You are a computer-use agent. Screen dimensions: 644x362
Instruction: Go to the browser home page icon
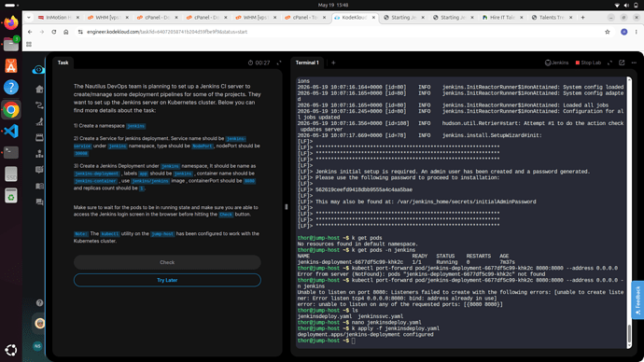65,32
